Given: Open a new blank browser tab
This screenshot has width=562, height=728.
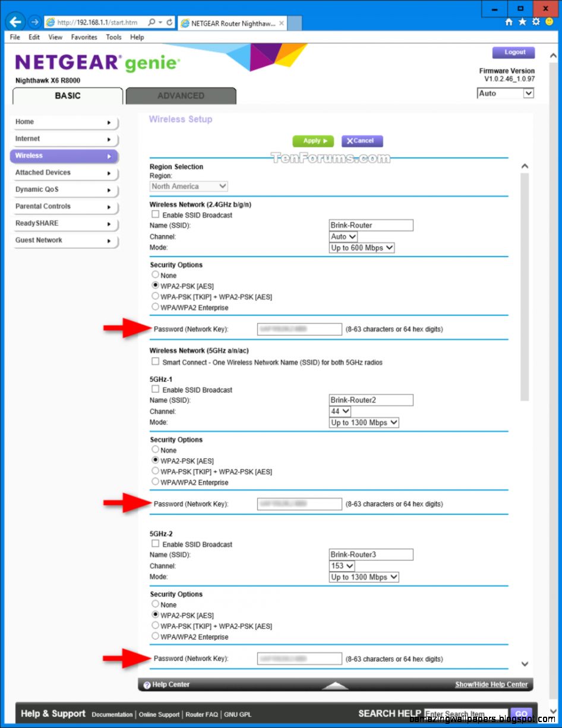Looking at the screenshot, I should point(295,23).
